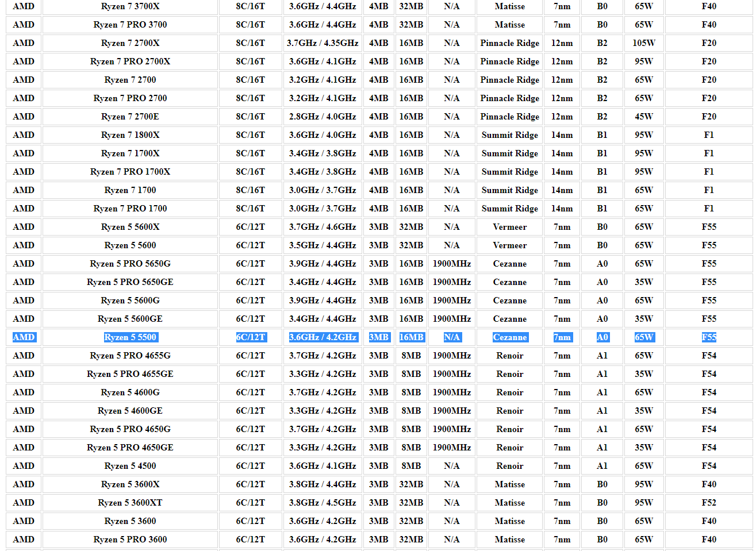Select the Ryzen 5 4500 model name
This screenshot has height=551, width=756.
131,466
